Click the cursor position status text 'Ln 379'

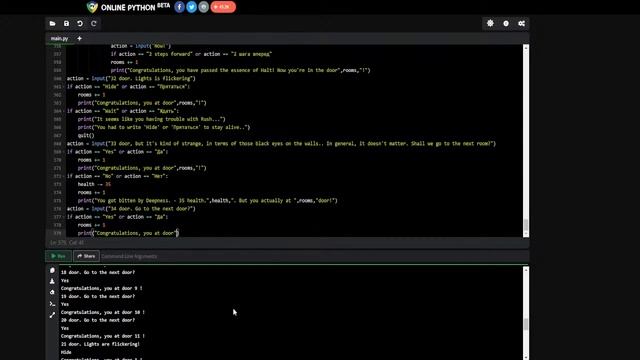click(67, 243)
